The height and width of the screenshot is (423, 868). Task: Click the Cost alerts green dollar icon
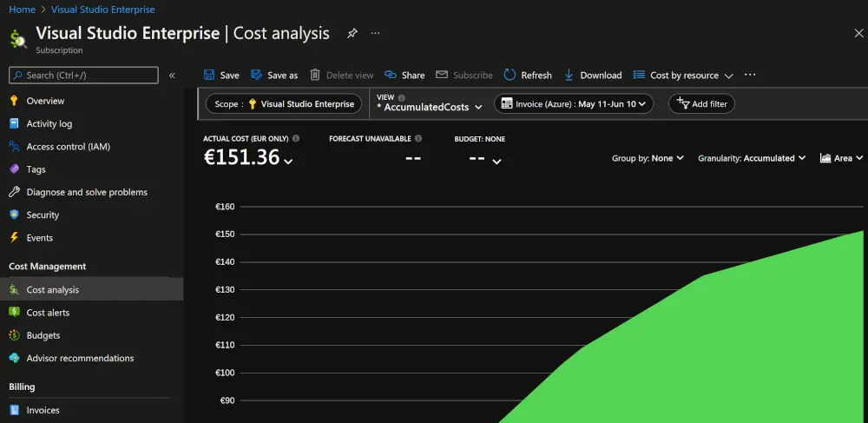tap(15, 313)
